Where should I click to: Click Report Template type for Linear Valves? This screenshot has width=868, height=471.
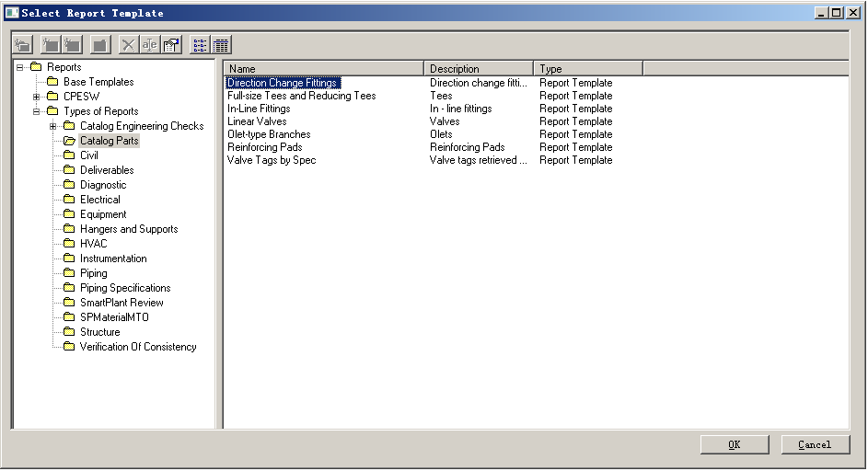coord(575,121)
